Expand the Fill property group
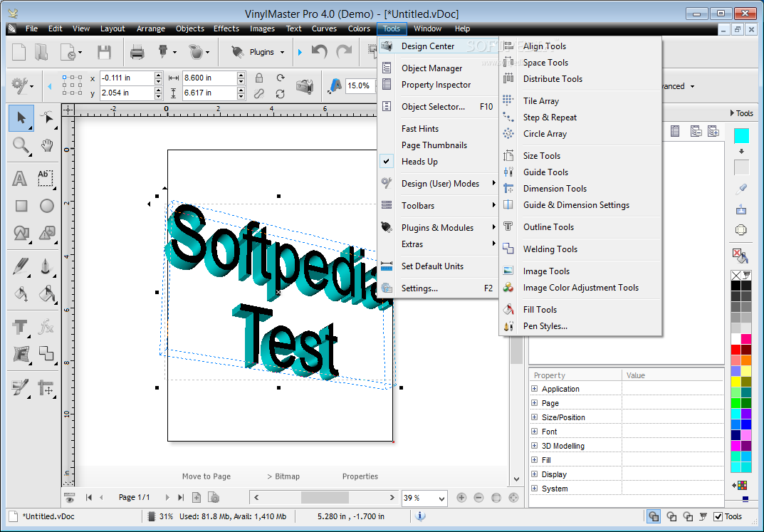The height and width of the screenshot is (532, 764). 534,459
